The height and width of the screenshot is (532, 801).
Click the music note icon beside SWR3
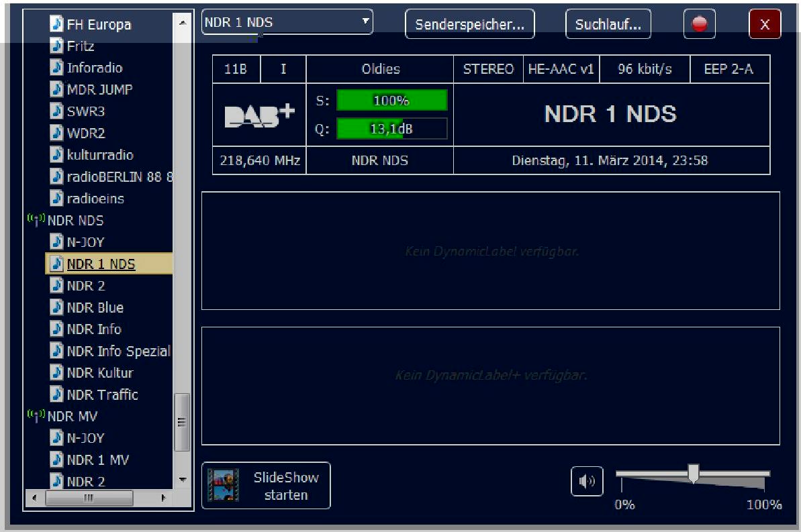57,111
